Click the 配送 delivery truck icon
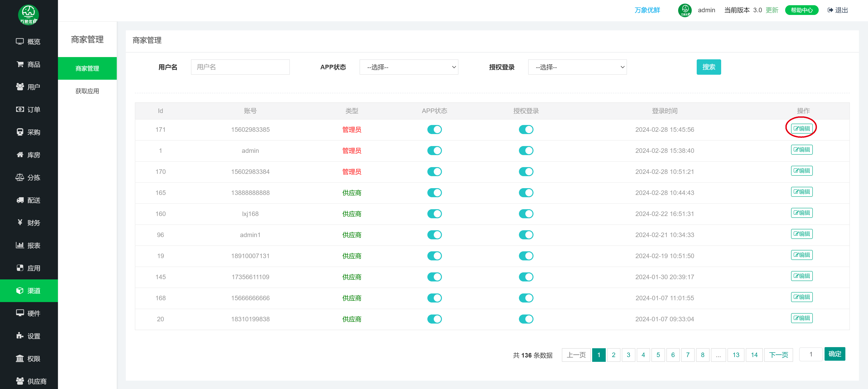The width and height of the screenshot is (868, 389). [x=20, y=200]
